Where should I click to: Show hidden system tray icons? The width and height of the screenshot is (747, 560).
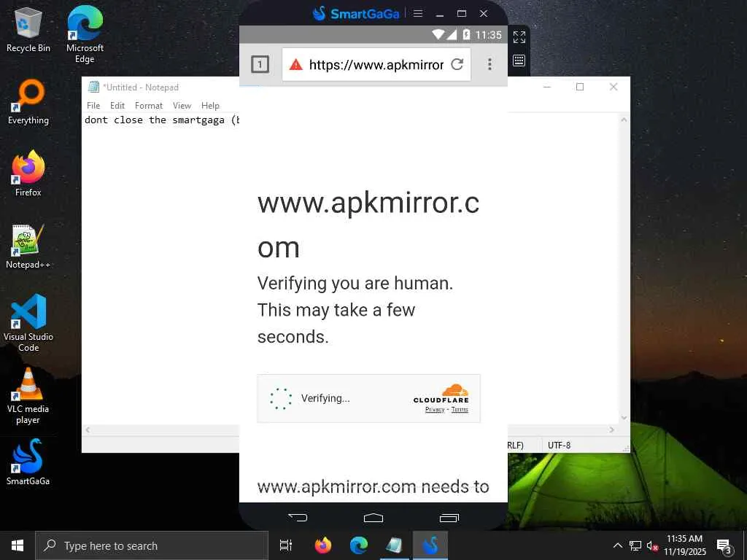(617, 545)
